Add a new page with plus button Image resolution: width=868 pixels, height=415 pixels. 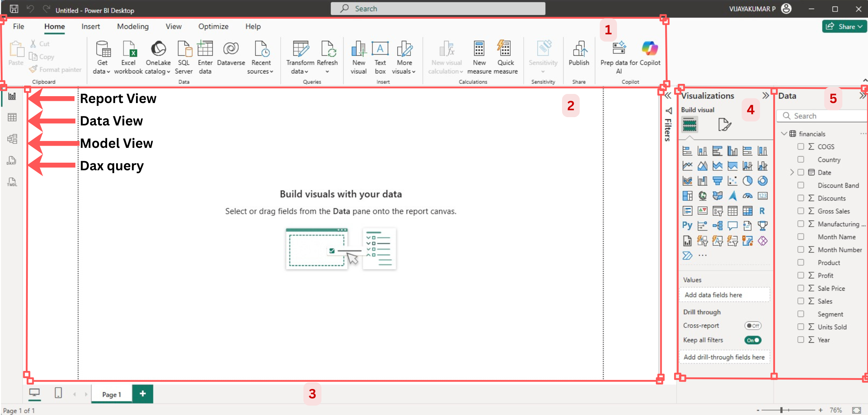tap(143, 394)
